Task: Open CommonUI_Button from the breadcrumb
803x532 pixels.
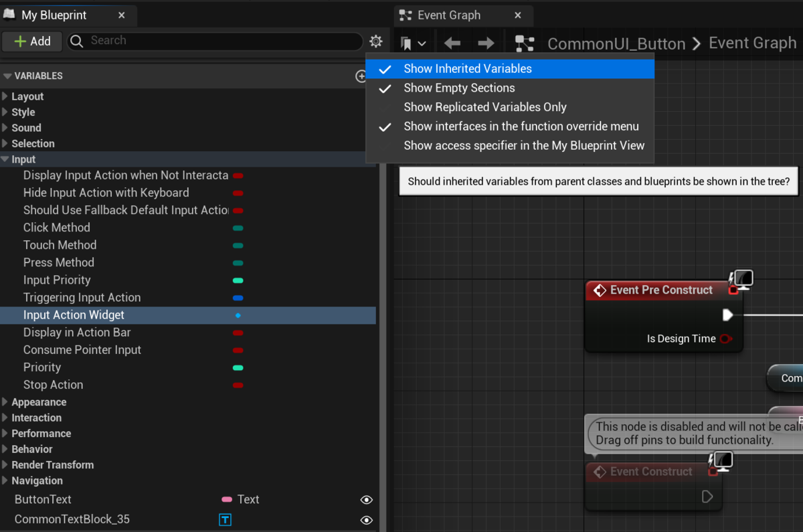Action: [x=616, y=42]
